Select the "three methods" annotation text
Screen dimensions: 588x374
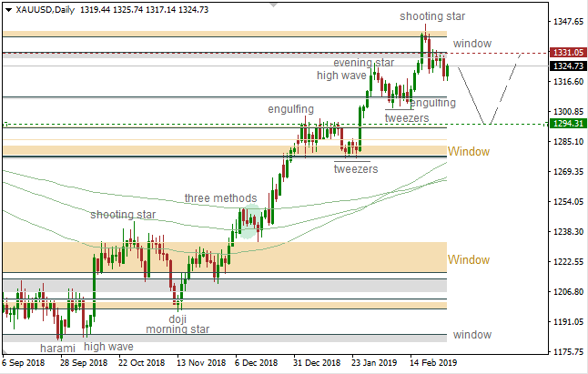pos(220,198)
